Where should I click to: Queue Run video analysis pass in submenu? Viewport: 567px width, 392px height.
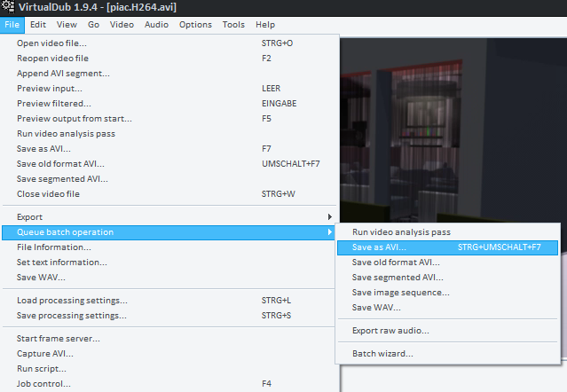coord(448,232)
